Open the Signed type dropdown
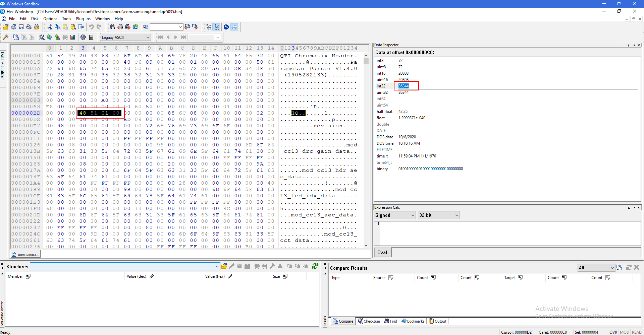This screenshot has width=644, height=335. [x=395, y=215]
